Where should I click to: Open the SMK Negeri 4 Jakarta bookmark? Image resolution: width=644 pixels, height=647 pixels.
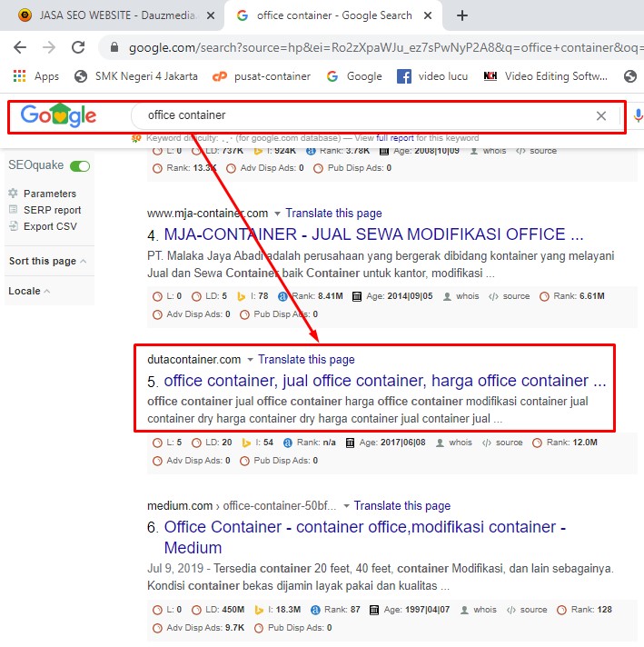click(135, 76)
